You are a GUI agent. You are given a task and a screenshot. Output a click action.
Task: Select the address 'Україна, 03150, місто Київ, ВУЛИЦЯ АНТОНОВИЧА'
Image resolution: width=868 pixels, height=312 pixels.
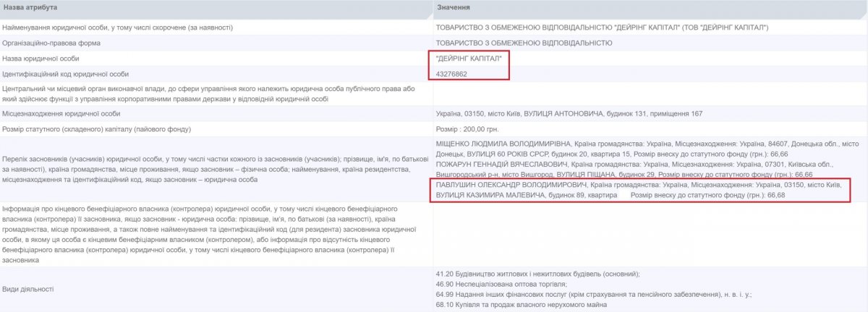tap(568, 114)
